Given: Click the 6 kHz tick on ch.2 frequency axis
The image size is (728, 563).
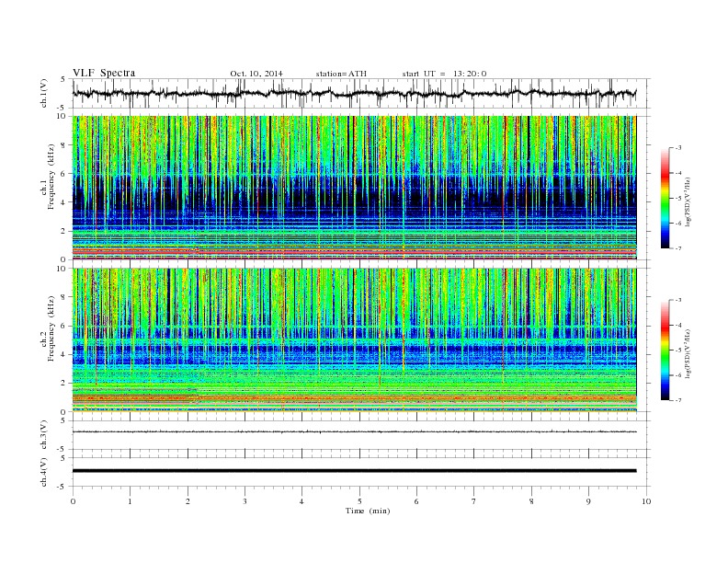Looking at the screenshot, I should 64,326.
